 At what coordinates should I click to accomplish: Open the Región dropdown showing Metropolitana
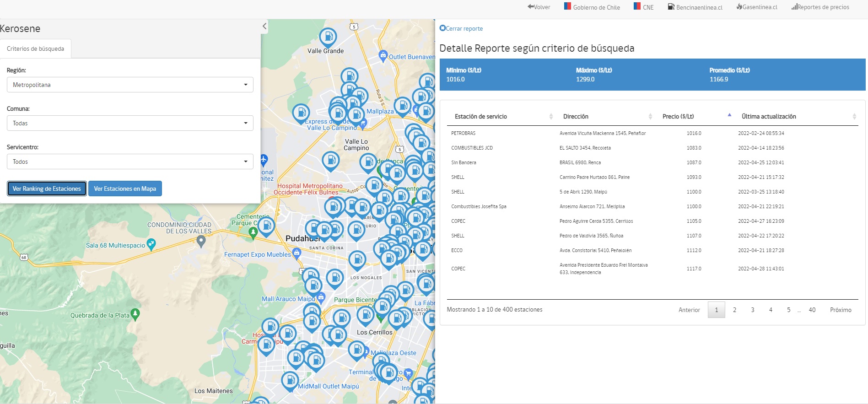130,85
